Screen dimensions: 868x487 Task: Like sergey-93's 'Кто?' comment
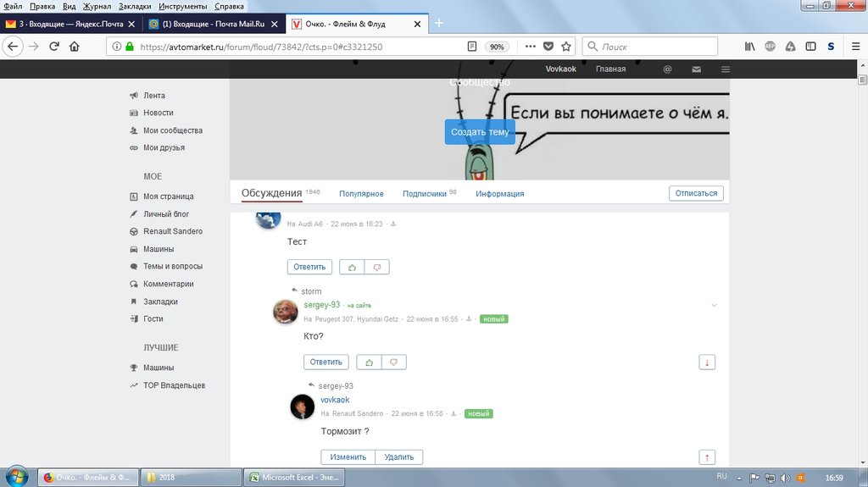[x=370, y=362]
